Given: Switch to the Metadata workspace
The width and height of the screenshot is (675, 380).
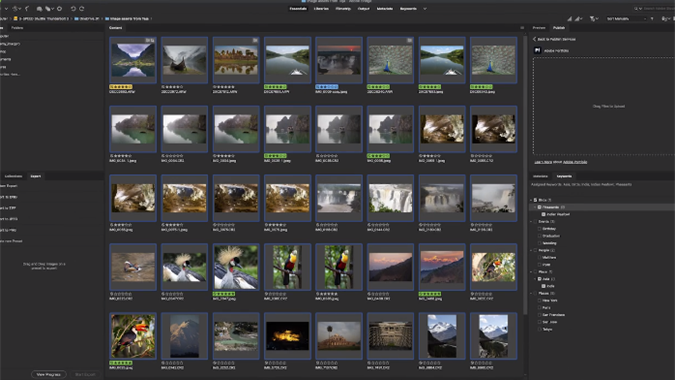Looking at the screenshot, I should coord(384,9).
